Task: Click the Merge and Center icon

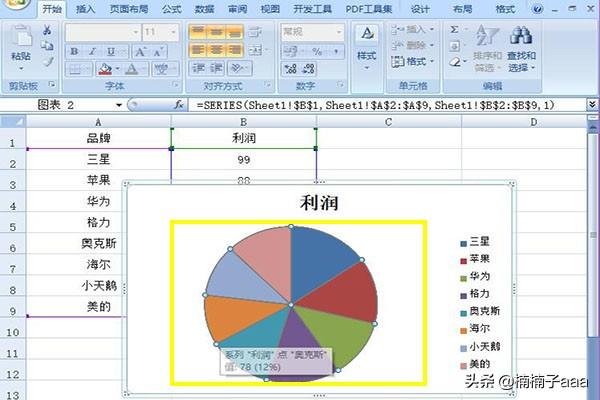Action: point(255,50)
